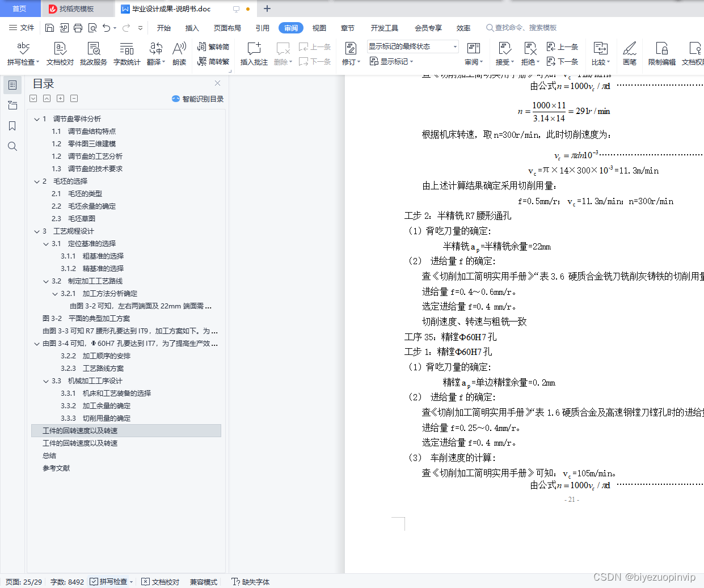Collapse chapter 2 毛坯的选择
This screenshot has height=588, width=704.
(x=37, y=181)
